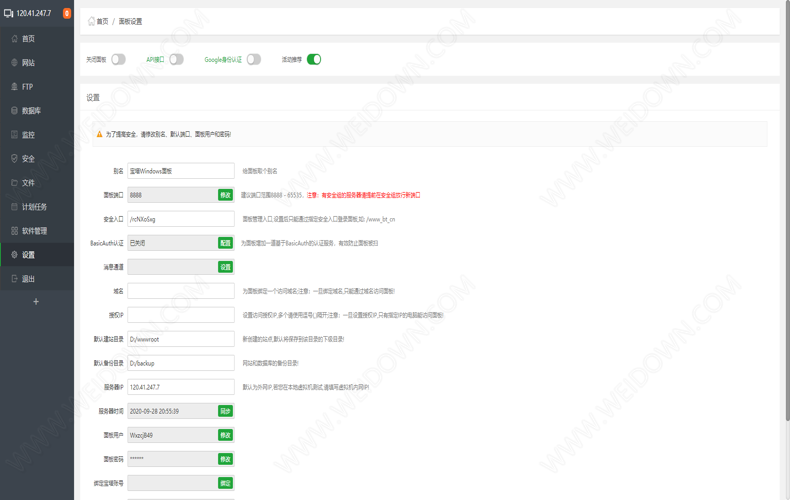The image size is (790, 500).
Task: Click the 设置 section heading
Action: click(x=93, y=98)
